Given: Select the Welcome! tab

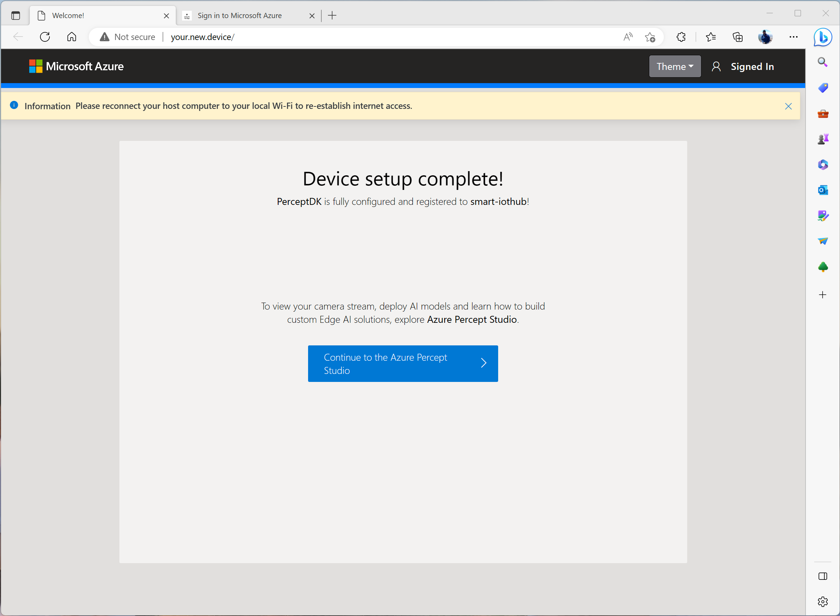Looking at the screenshot, I should tap(68, 16).
